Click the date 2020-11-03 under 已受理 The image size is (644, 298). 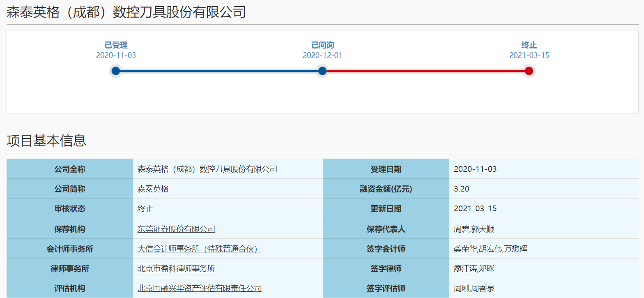point(116,55)
